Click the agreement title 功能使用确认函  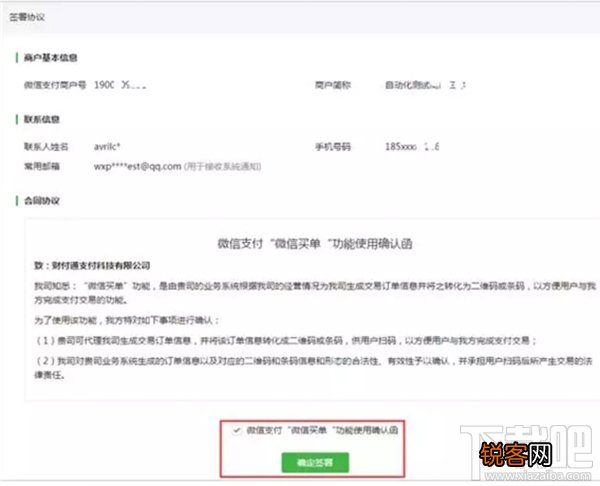[x=315, y=244]
